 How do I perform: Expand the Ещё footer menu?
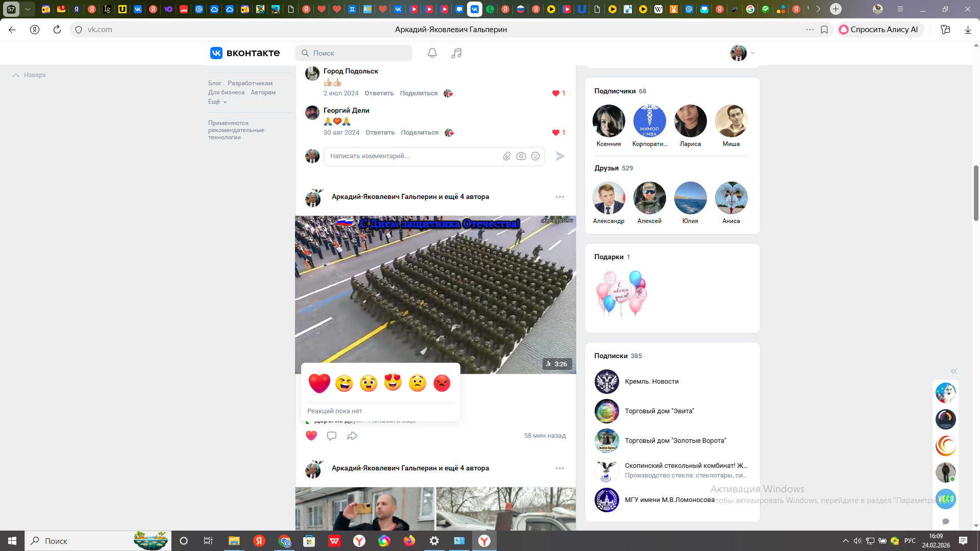pyautogui.click(x=217, y=102)
